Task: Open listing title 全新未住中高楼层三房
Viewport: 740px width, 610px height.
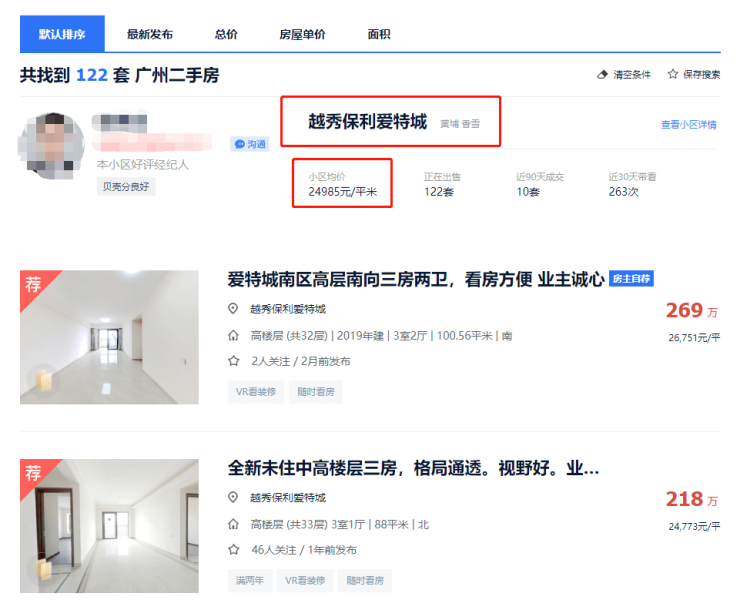Action: 413,468
